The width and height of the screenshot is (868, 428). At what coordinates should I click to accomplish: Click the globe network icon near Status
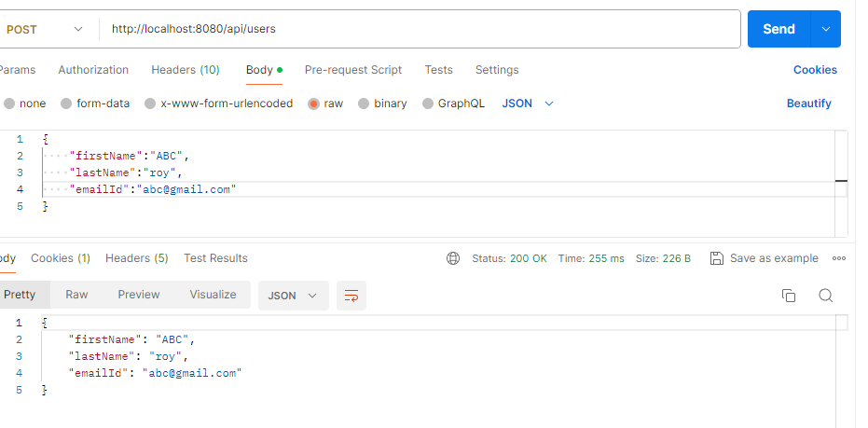coord(453,258)
